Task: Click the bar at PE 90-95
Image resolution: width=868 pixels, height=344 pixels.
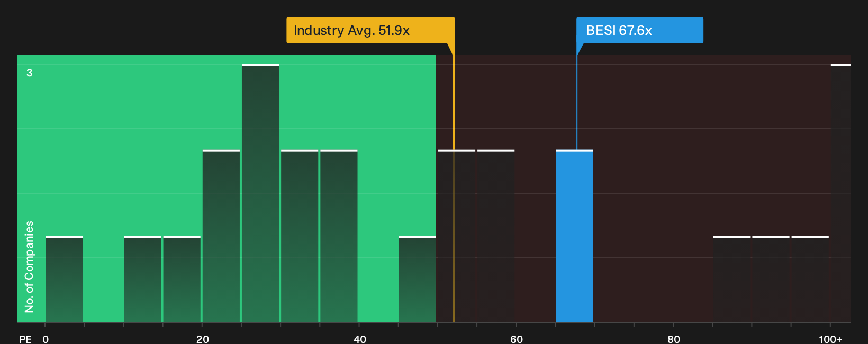Action: click(x=771, y=279)
